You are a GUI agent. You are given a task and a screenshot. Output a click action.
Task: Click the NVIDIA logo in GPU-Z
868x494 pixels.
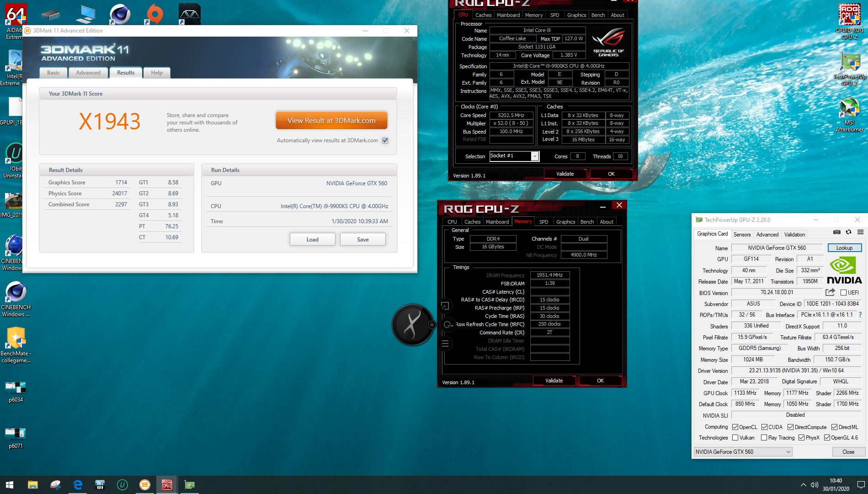pyautogui.click(x=844, y=270)
